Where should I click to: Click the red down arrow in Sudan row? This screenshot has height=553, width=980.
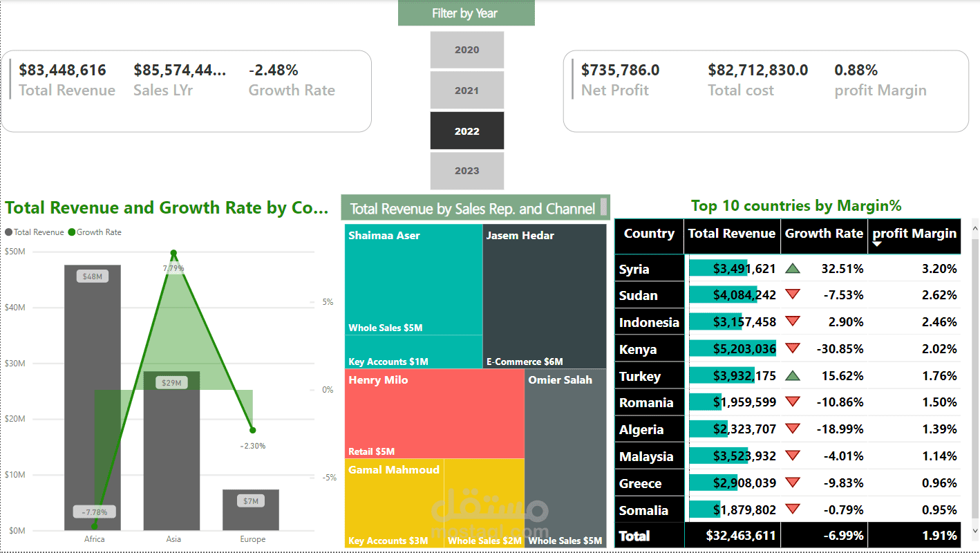[793, 294]
